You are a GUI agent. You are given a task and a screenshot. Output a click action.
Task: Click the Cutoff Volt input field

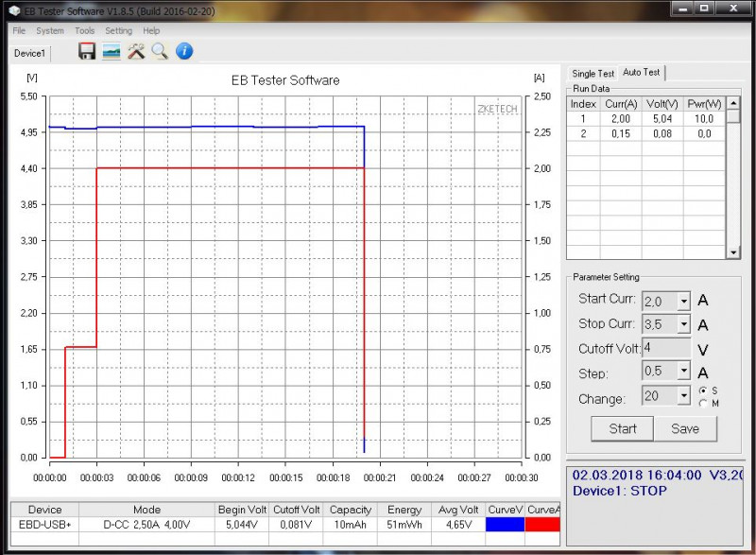click(x=666, y=348)
